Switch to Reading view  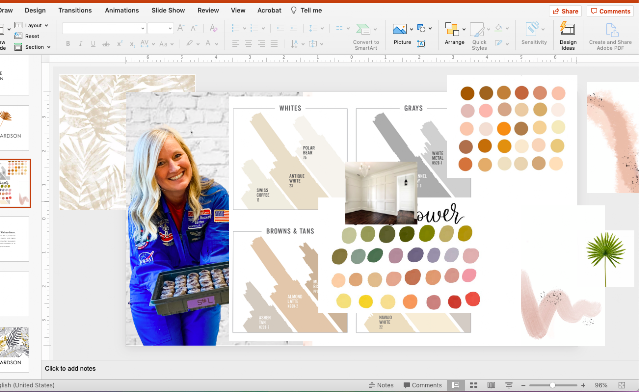pos(491,385)
